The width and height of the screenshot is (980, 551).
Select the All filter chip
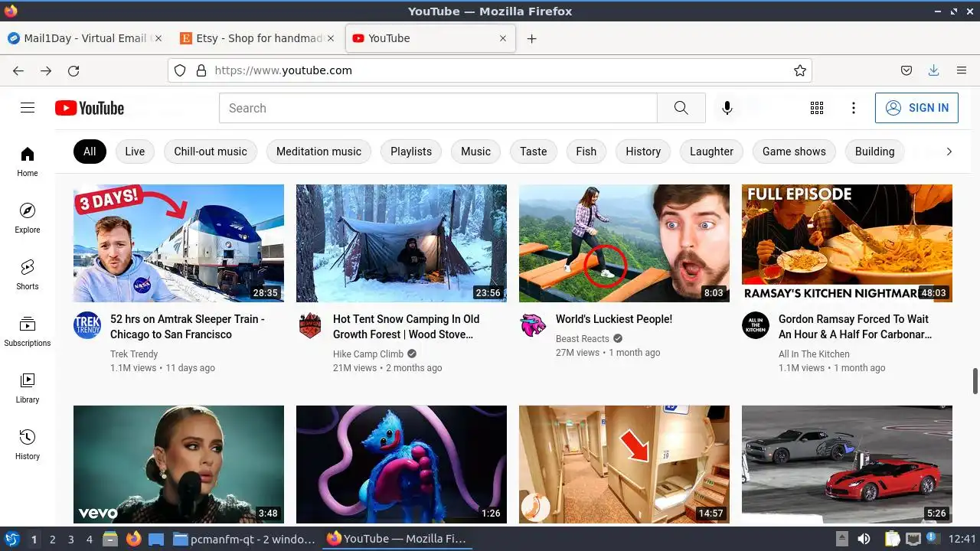point(90,152)
